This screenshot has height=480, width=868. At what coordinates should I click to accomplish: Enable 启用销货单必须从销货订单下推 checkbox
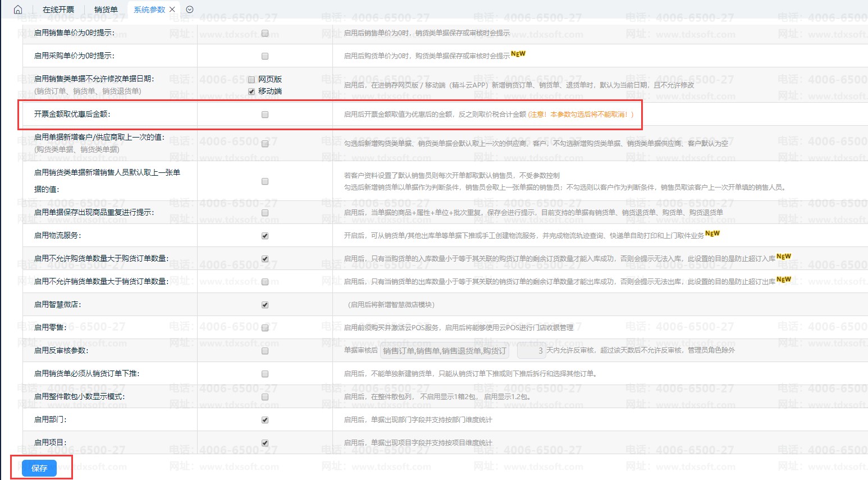[265, 374]
